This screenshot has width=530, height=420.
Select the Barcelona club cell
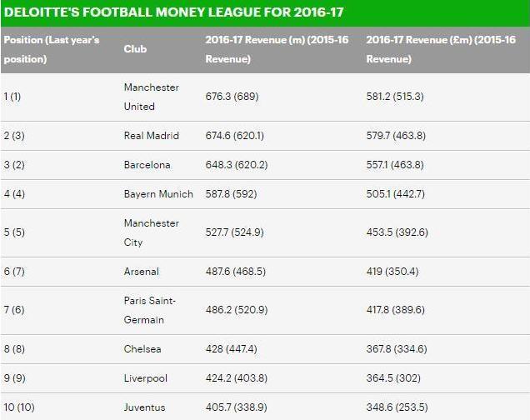coord(147,165)
